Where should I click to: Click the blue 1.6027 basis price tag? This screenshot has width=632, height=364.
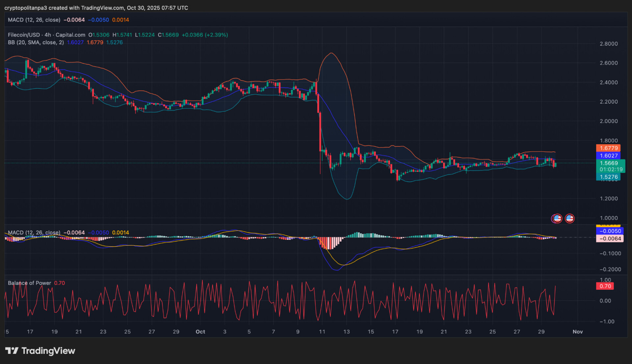[608, 156]
